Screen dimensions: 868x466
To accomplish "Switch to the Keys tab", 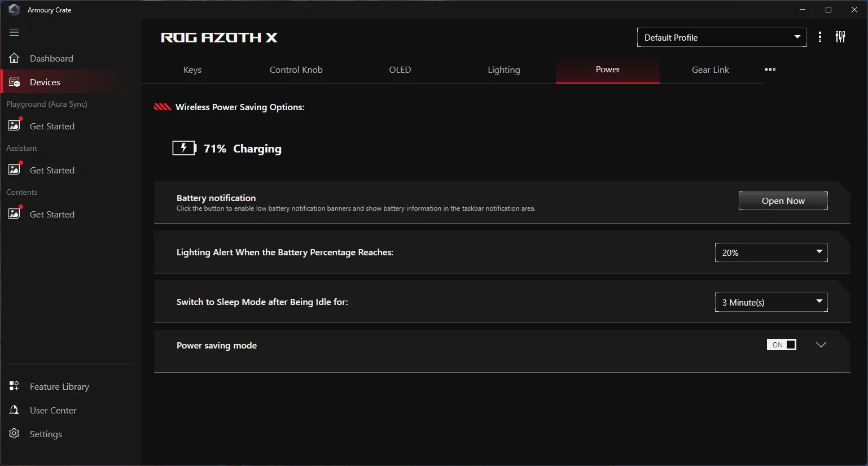I will [x=192, y=70].
